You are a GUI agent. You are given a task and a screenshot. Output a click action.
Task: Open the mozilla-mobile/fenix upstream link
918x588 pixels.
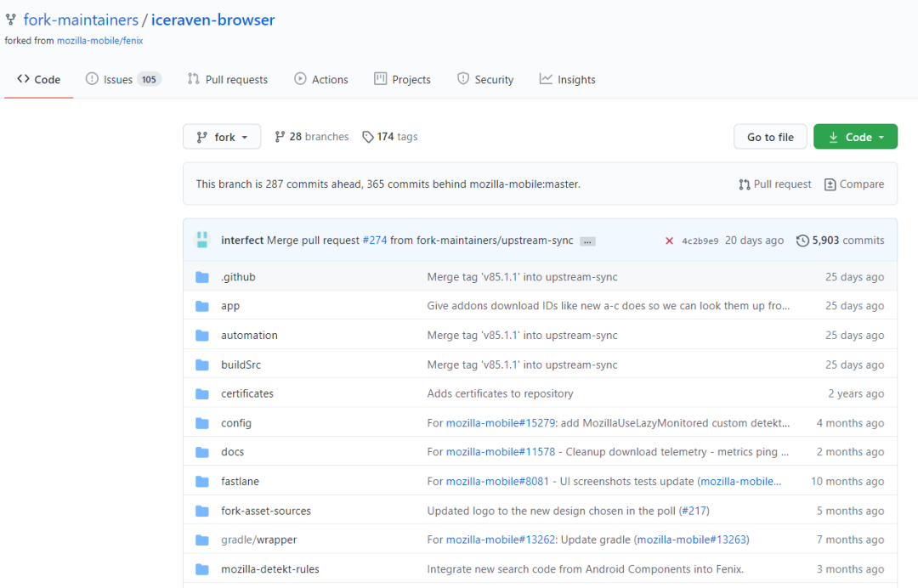point(99,41)
